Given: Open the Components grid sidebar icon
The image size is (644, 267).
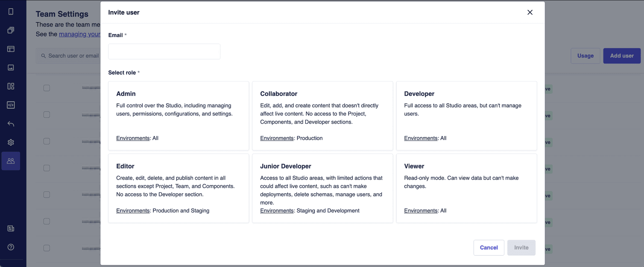Looking at the screenshot, I should [x=11, y=86].
